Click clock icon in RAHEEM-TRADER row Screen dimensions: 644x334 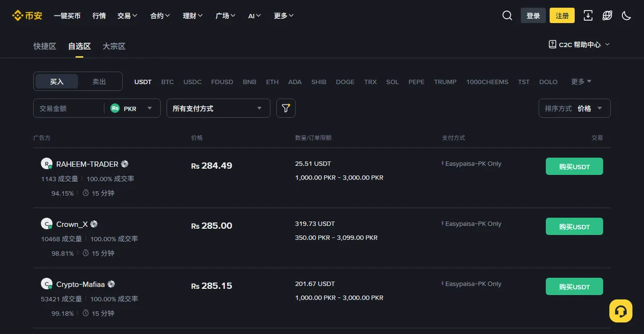pyautogui.click(x=85, y=193)
